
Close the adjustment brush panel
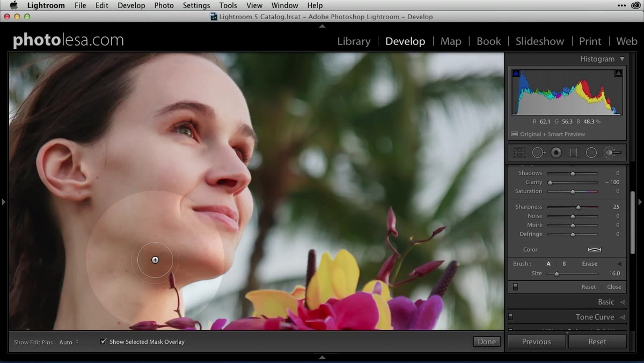[x=614, y=287]
